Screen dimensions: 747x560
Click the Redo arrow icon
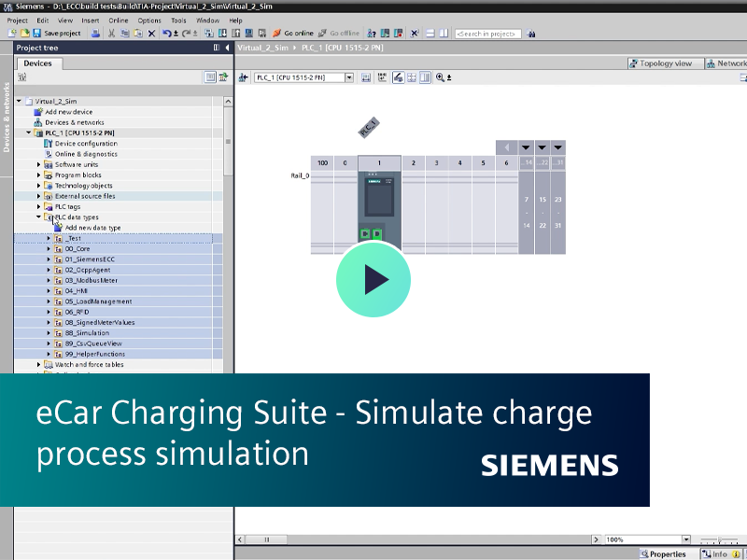186,34
